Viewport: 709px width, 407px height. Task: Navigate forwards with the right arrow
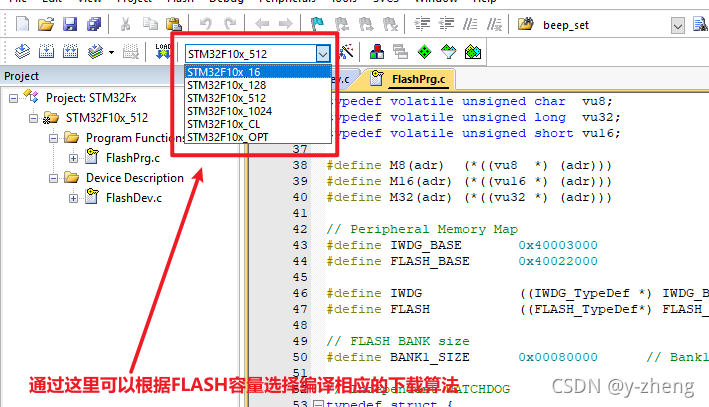coord(285,24)
